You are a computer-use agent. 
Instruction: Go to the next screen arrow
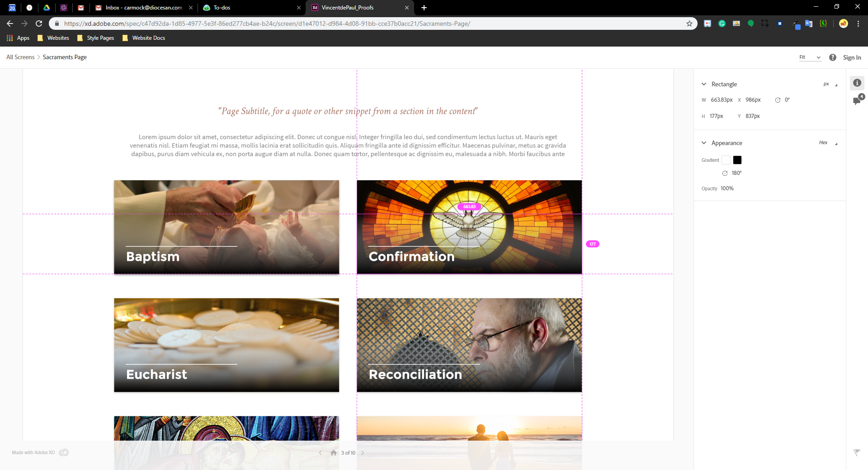pyautogui.click(x=363, y=453)
